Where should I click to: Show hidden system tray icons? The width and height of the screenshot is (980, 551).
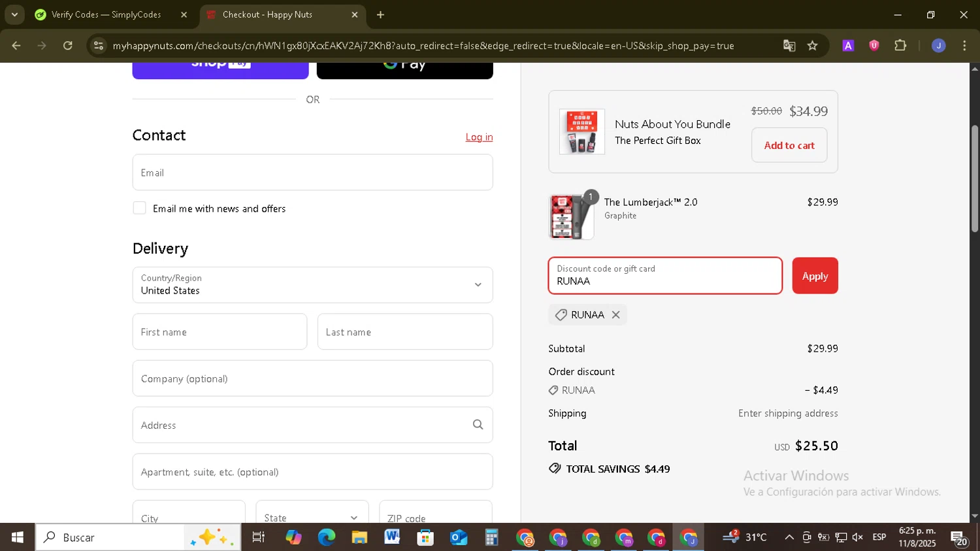tap(789, 537)
